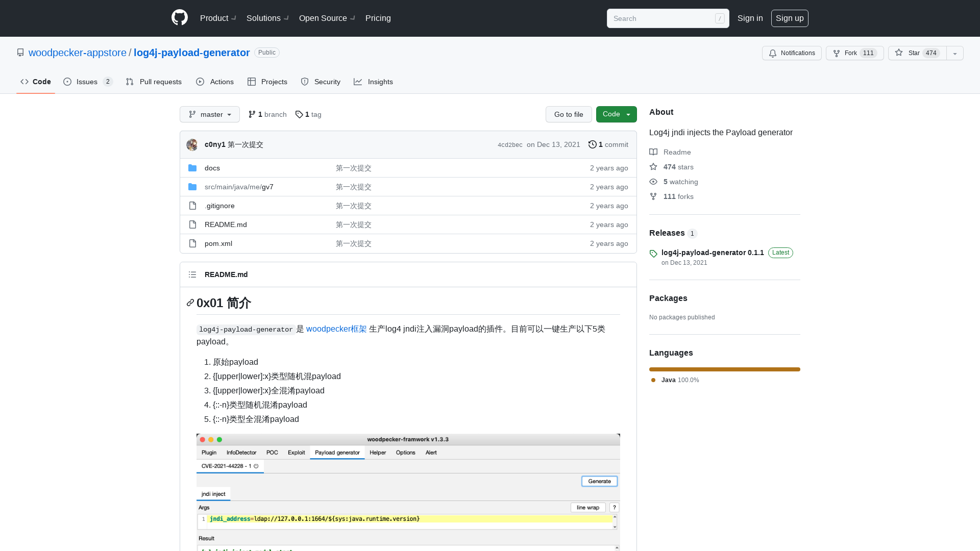The width and height of the screenshot is (980, 551).
Task: Open the Insights tab
Action: click(x=373, y=82)
